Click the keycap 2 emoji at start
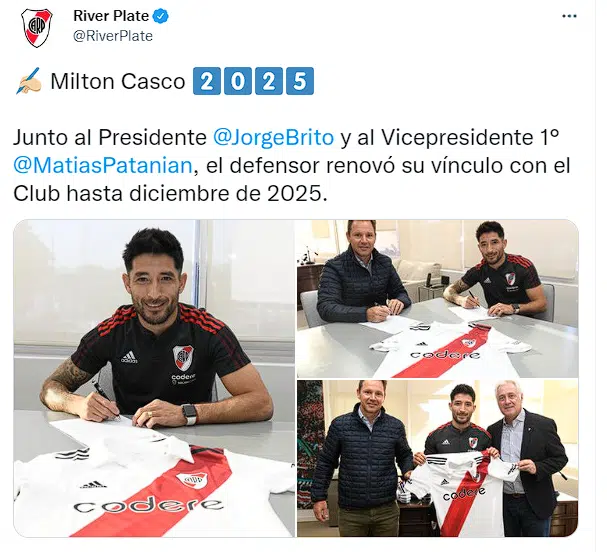 [x=207, y=81]
